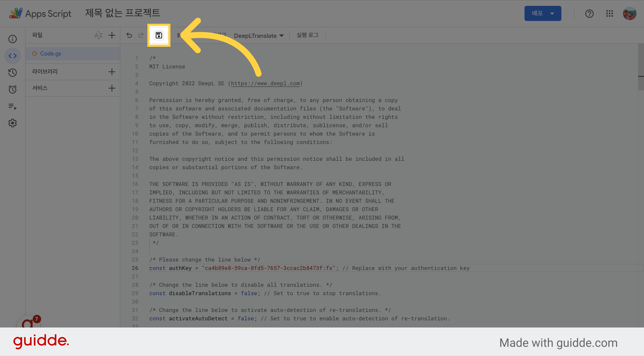
Task: Click the 라이브러리 libraries section label
Action: 45,72
